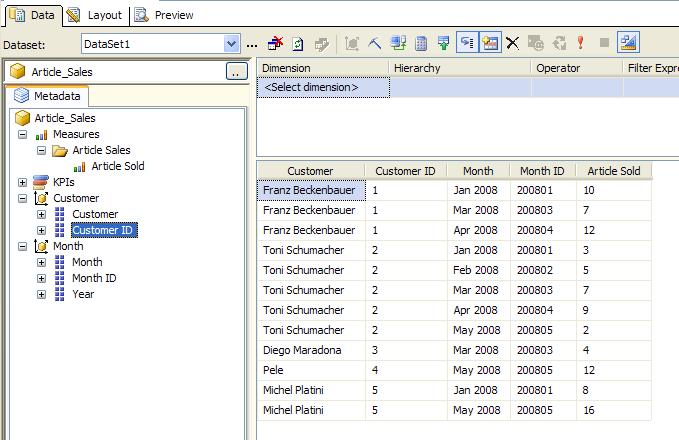Expand the Customer attribute hierarchy
The image size is (679, 440).
(42, 214)
